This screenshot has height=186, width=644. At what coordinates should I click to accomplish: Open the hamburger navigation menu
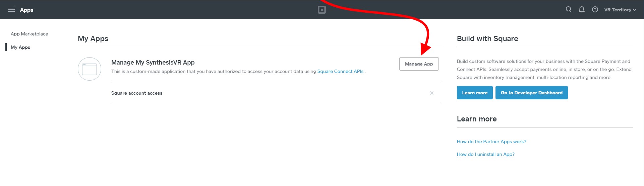point(11,10)
